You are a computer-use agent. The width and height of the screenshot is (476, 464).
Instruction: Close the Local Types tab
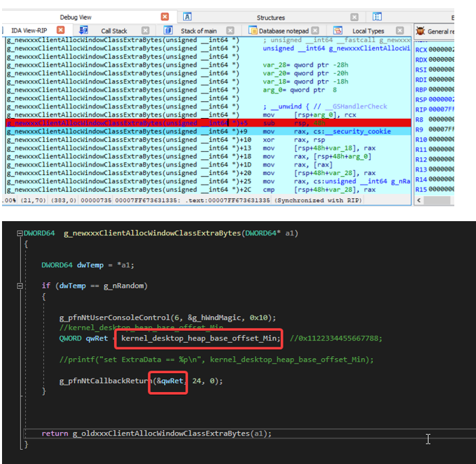click(400, 31)
